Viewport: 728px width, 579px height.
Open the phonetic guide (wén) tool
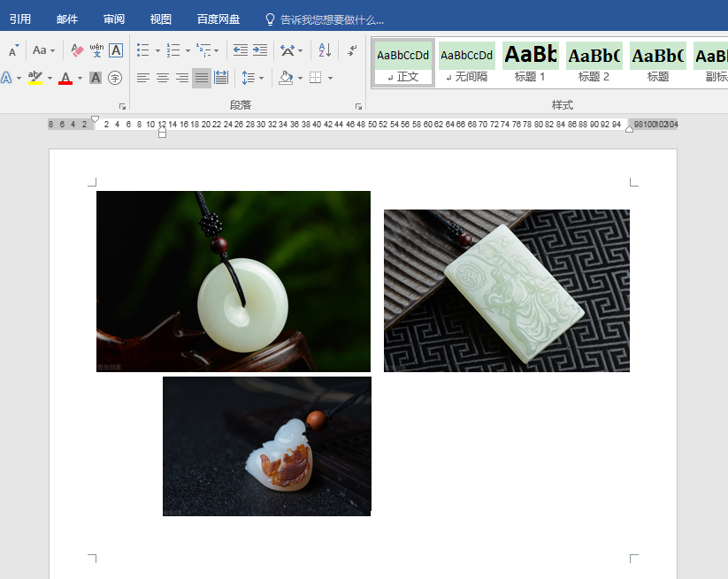[96, 50]
